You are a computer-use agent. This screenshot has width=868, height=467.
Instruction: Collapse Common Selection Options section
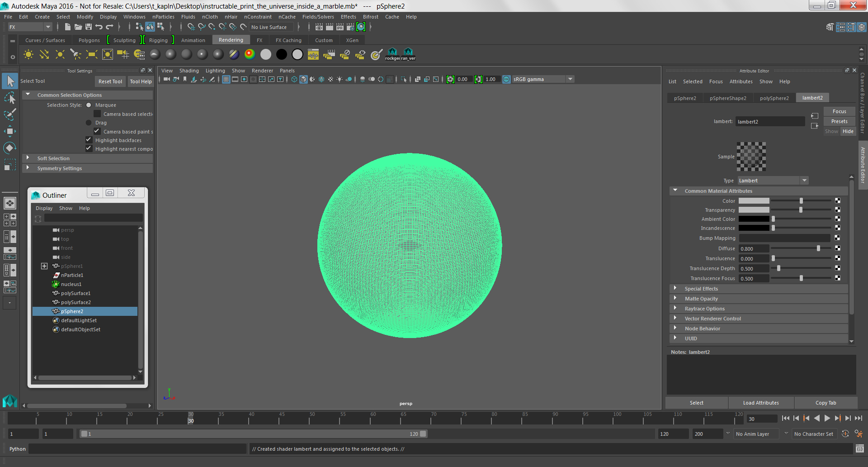(28, 95)
